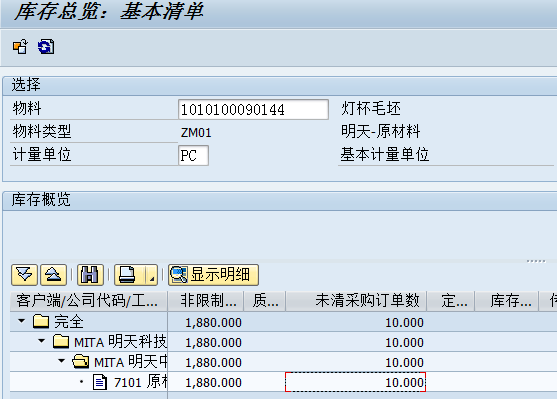Select the 完全 folder icon
The width and height of the screenshot is (557, 399).
(x=41, y=321)
